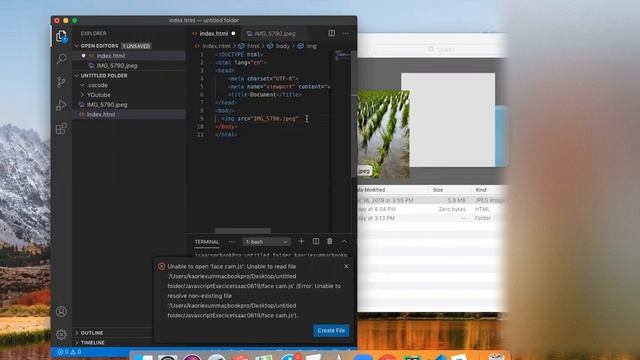Screen dimensions: 640x360
Task: Select index.html in Open Editors list
Action: coord(110,56)
